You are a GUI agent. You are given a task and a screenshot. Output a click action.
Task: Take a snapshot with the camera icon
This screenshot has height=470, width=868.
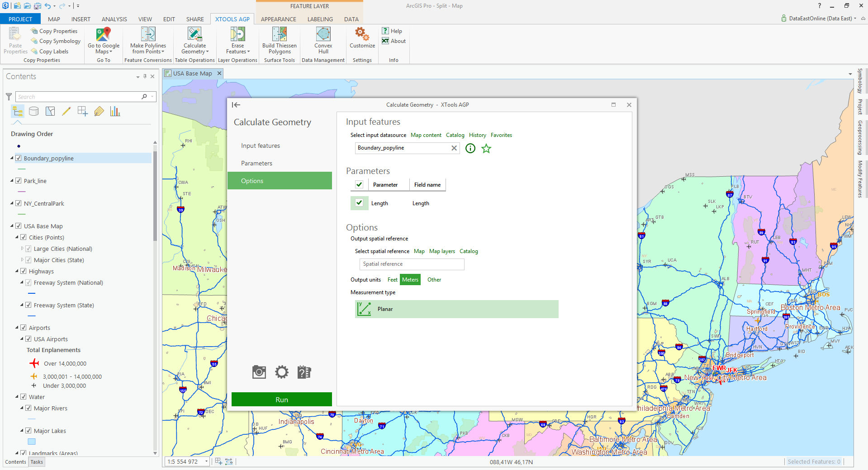tap(259, 372)
